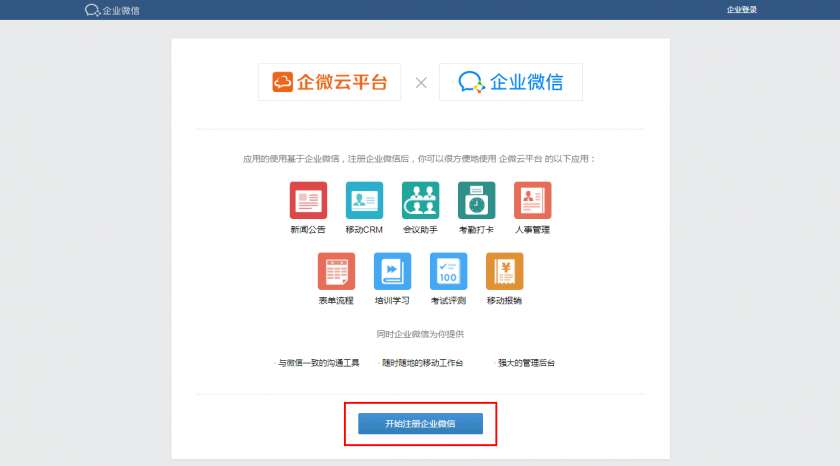Click the orange 企微云平台 logo card
The width and height of the screenshot is (840, 466).
pos(329,82)
